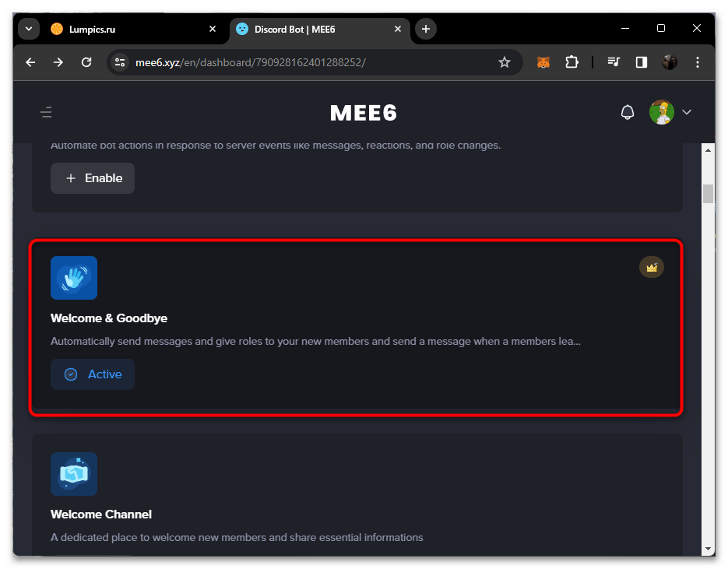Click the MEE6 logo link
728x569 pixels.
pyautogui.click(x=364, y=113)
